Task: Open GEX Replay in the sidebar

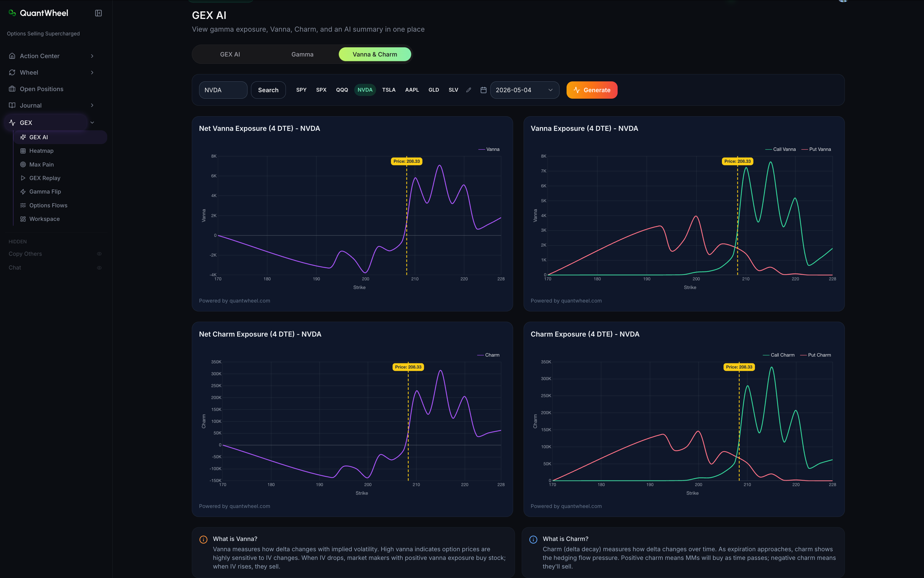Action: point(60,178)
